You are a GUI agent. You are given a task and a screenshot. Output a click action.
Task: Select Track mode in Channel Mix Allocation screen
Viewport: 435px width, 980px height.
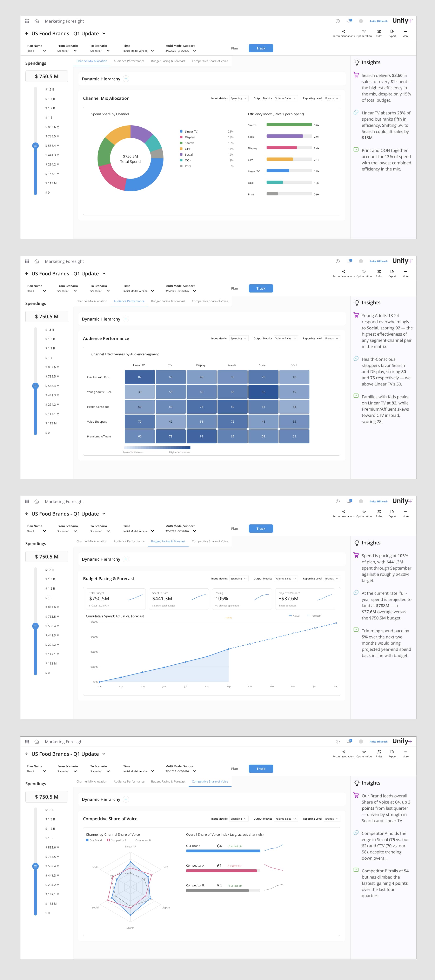261,48
